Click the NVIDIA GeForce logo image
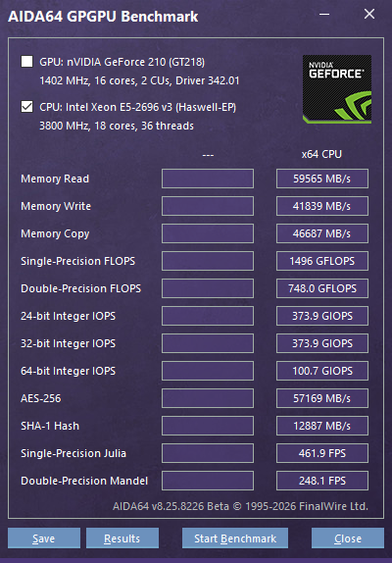Screen dimensions: 392x563 (337, 89)
